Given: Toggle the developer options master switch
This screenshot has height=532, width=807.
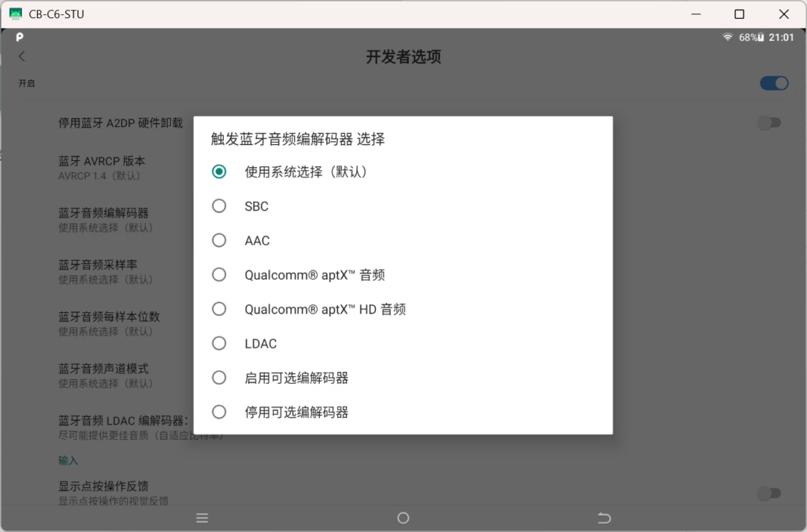Looking at the screenshot, I should coord(774,84).
